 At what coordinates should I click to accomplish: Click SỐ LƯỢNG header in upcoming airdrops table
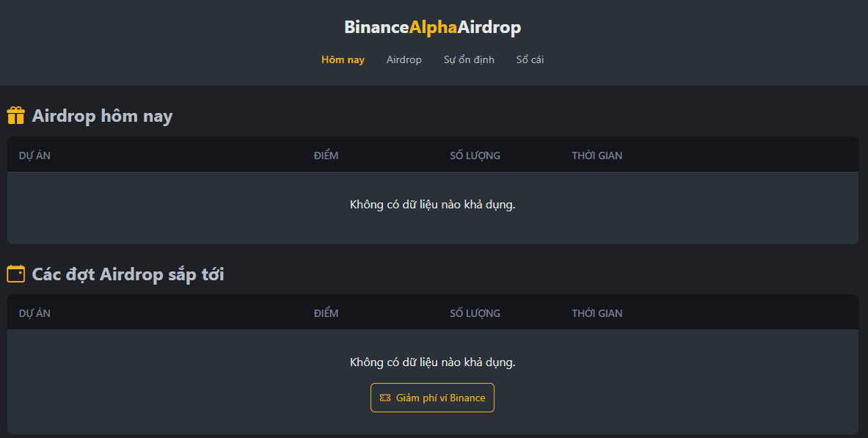(x=475, y=313)
